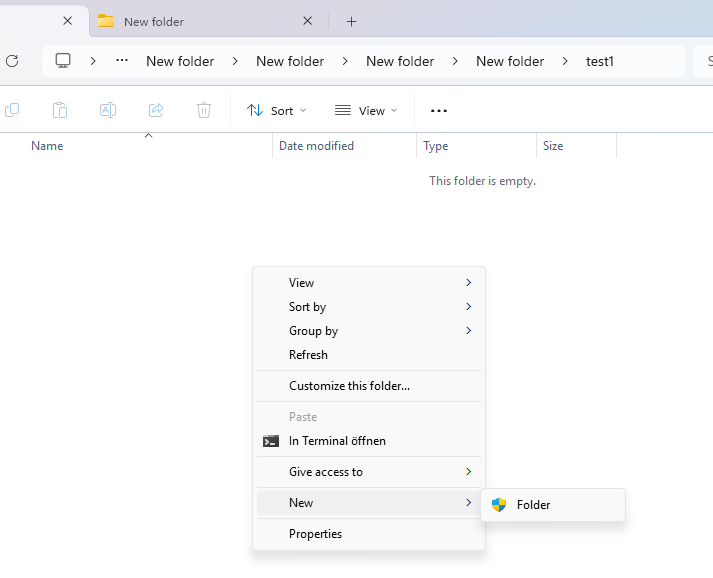The width and height of the screenshot is (713, 578).
Task: Add a new tab with the plus icon
Action: click(351, 21)
